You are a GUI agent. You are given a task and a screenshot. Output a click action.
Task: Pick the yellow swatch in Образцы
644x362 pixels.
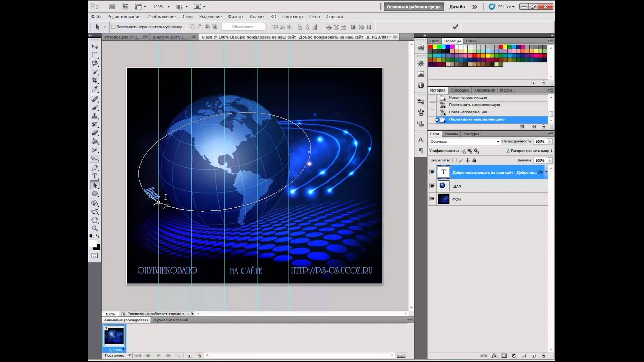(435, 47)
